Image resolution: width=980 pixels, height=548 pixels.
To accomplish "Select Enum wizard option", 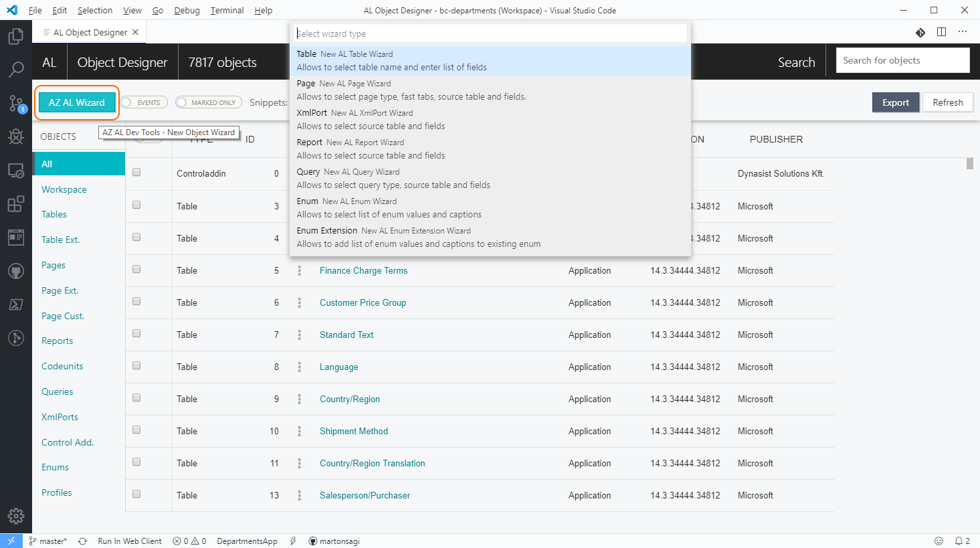I will tap(490, 207).
